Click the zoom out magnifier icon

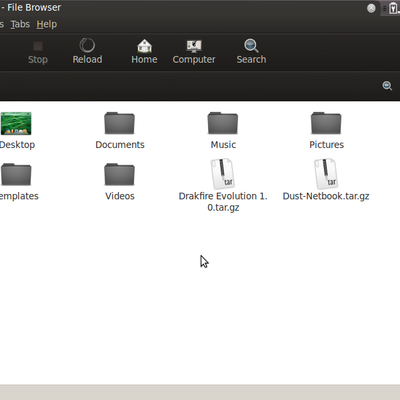point(387,86)
